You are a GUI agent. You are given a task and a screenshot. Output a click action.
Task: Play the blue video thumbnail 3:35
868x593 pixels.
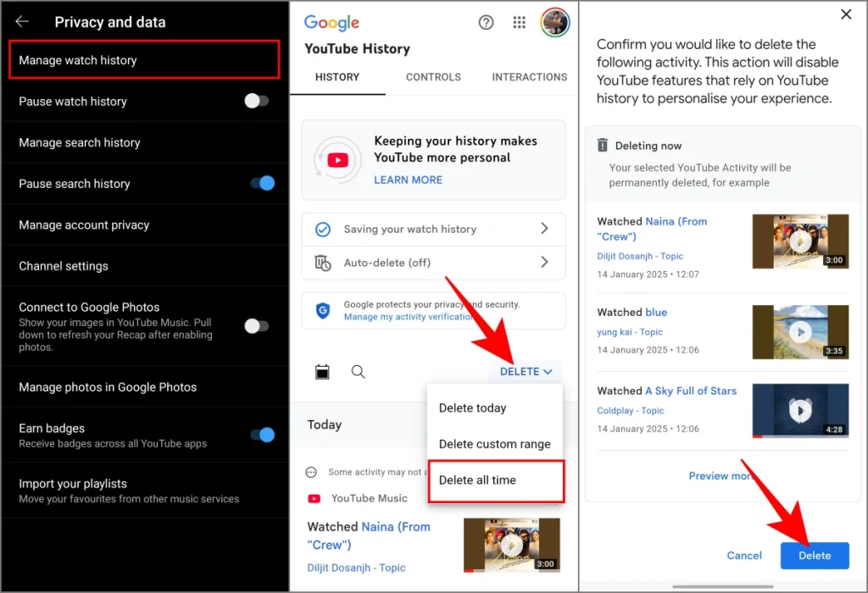800,332
